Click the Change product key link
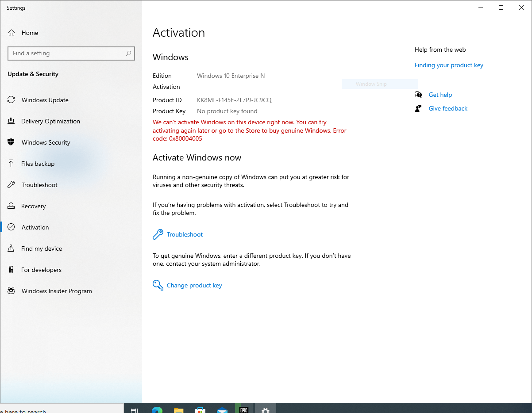 pyautogui.click(x=194, y=285)
